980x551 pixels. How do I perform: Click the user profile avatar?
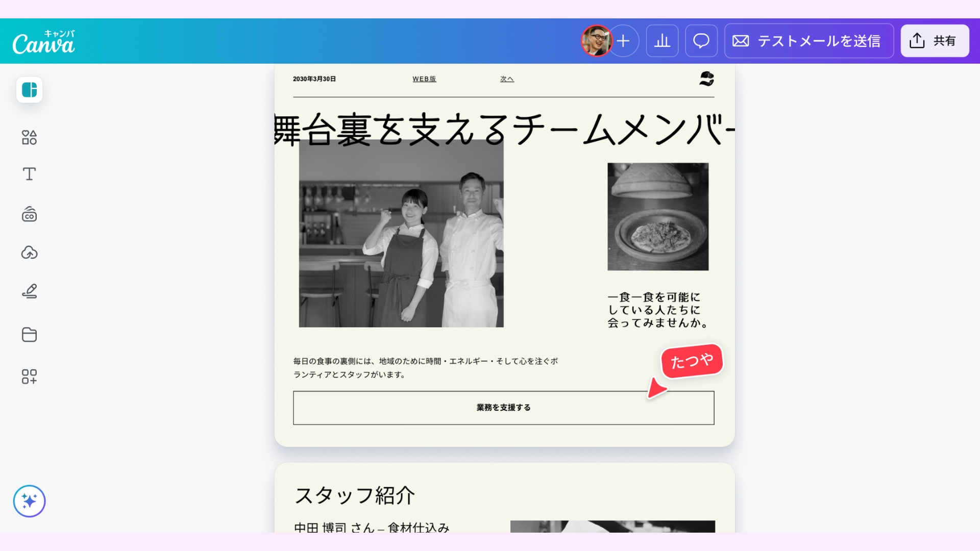pyautogui.click(x=596, y=41)
